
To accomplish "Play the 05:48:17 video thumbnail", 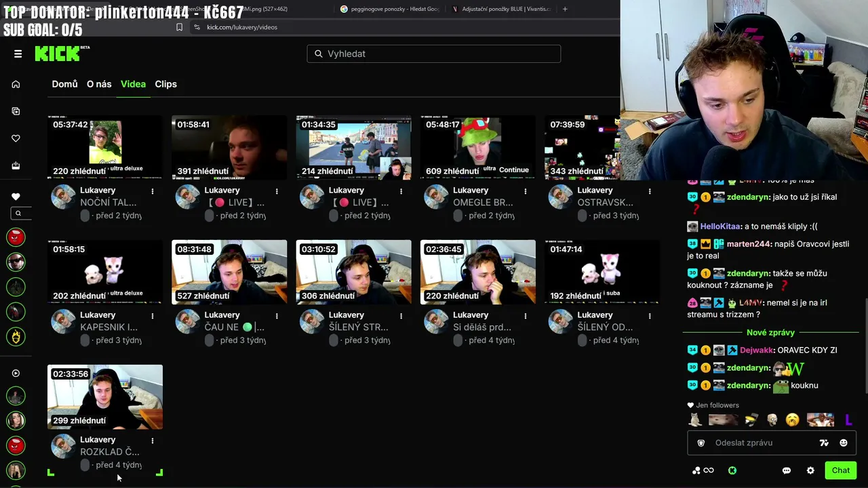I will 478,147.
